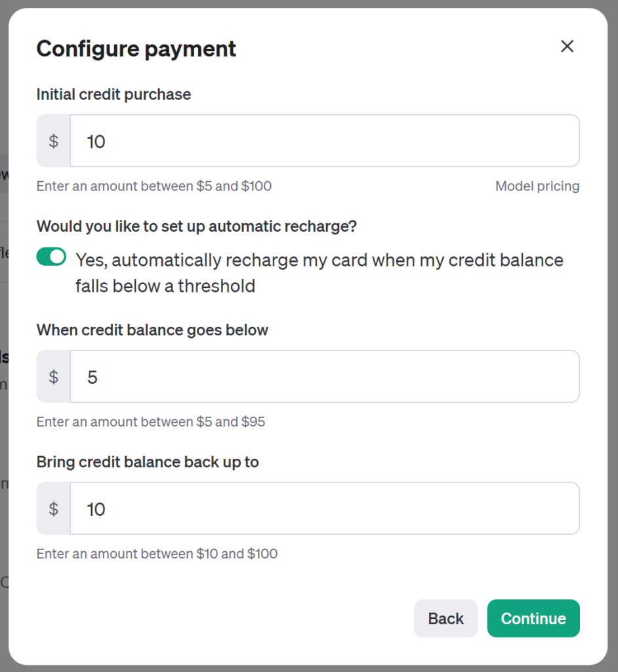Click the "Bring credit balance back up to" input

coord(324,509)
